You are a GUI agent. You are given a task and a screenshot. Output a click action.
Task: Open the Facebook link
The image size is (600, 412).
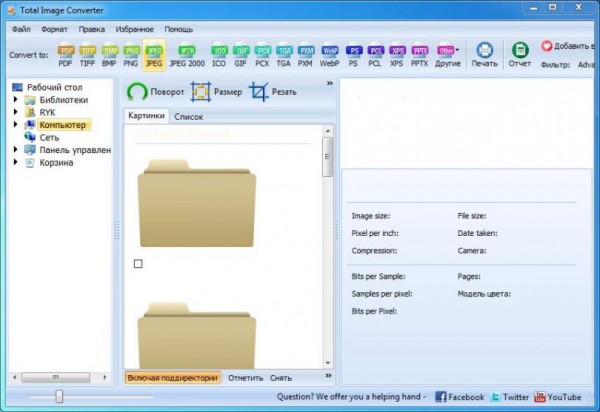[460, 397]
